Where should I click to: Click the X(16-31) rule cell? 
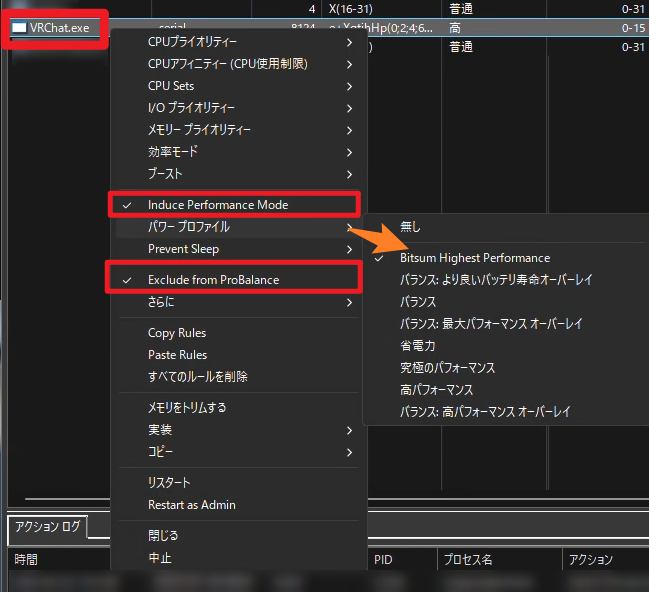351,9
